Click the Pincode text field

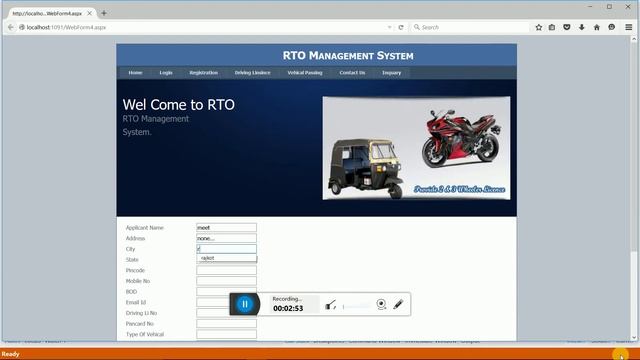[x=226, y=270]
